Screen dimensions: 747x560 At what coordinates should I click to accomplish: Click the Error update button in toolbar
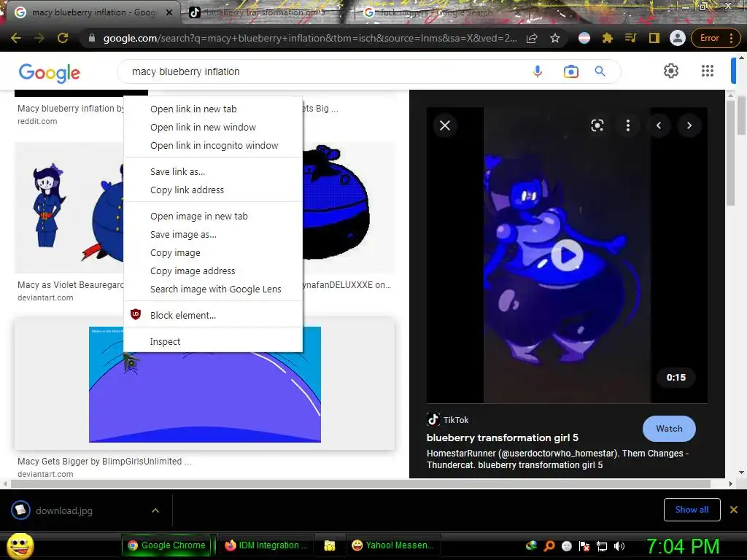(x=709, y=38)
